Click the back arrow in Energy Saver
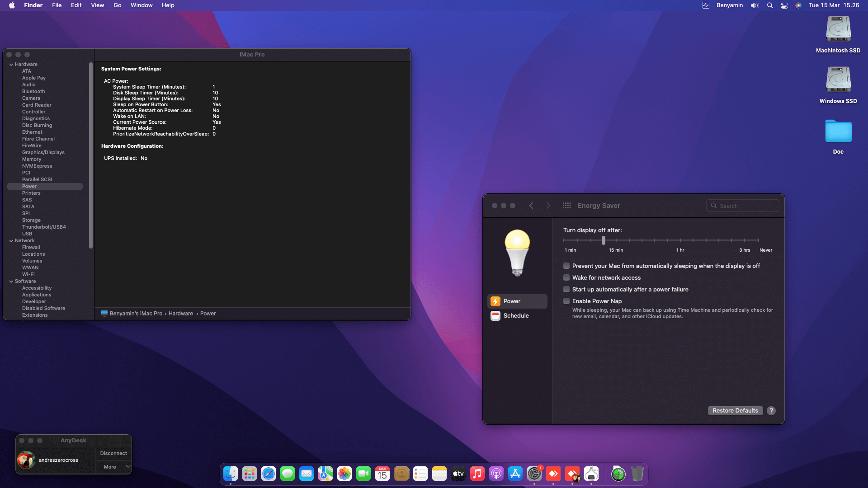 point(531,206)
